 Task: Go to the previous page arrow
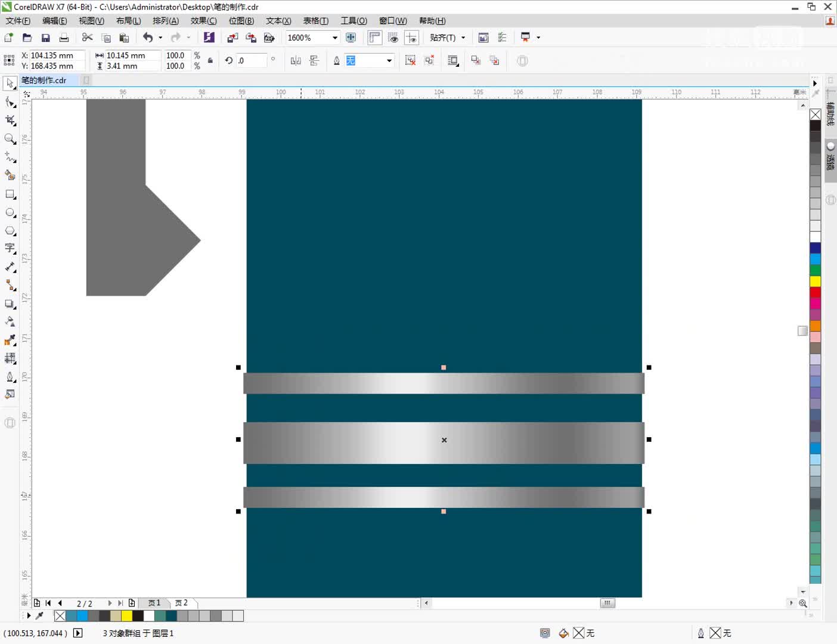pos(60,603)
